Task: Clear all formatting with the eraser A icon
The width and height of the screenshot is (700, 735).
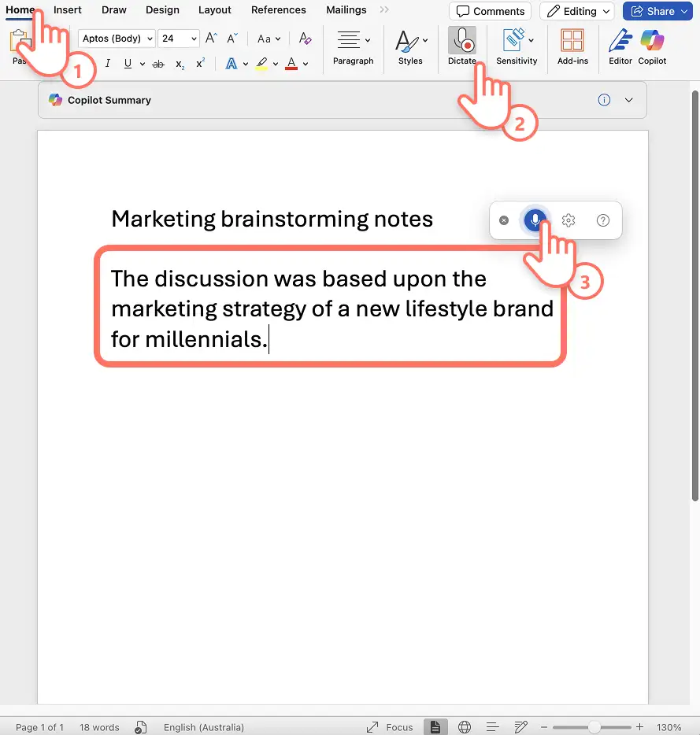Action: coord(305,39)
